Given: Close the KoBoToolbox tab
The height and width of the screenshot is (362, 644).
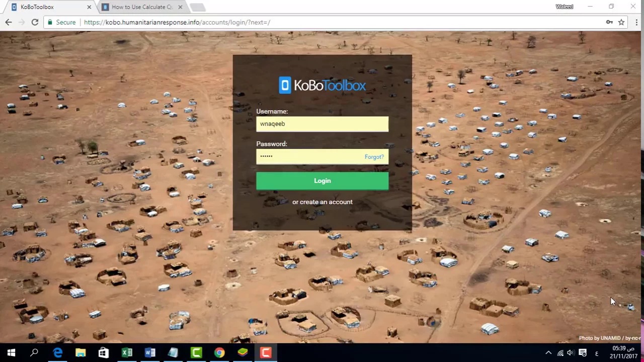Looking at the screenshot, I should (x=89, y=7).
